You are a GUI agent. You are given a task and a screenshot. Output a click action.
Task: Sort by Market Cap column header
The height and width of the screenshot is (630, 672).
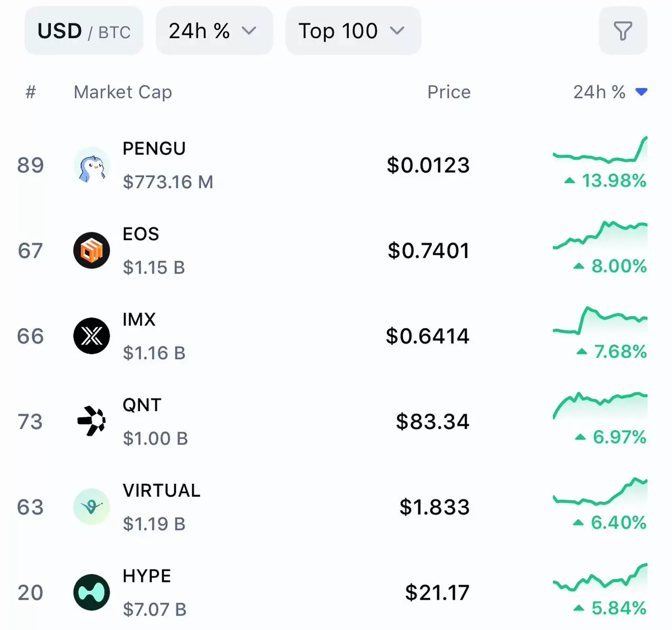pyautogui.click(x=123, y=92)
